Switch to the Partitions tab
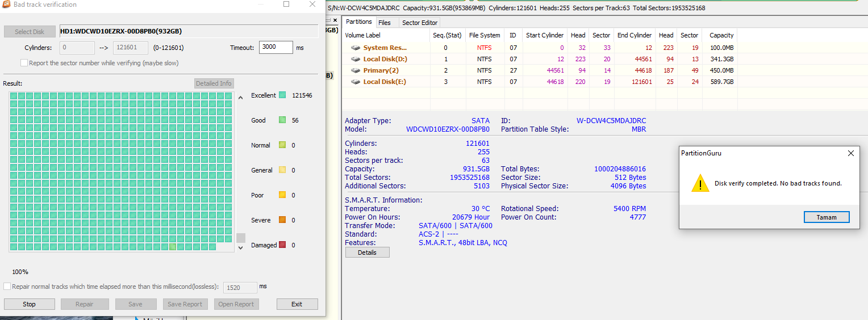The width and height of the screenshot is (868, 320). [359, 22]
